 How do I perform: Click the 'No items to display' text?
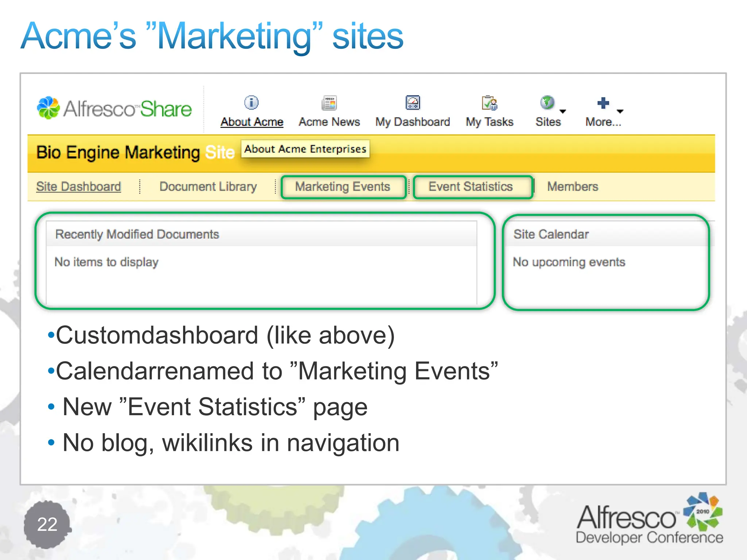tap(107, 262)
